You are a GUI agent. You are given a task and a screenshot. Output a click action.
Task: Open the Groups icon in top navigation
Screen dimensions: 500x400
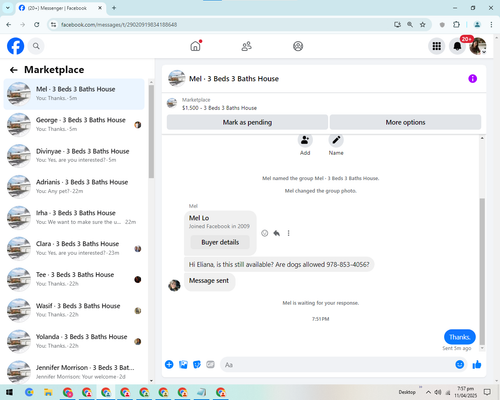click(x=298, y=46)
